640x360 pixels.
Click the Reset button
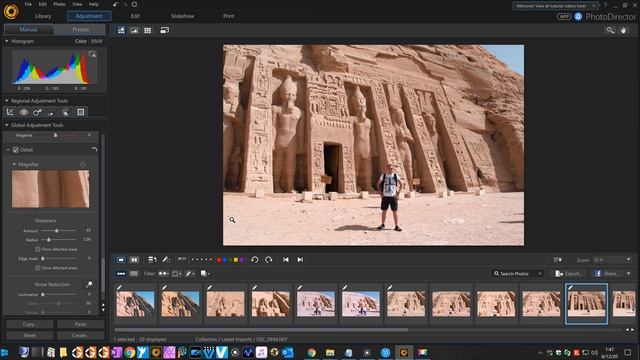[x=29, y=335]
